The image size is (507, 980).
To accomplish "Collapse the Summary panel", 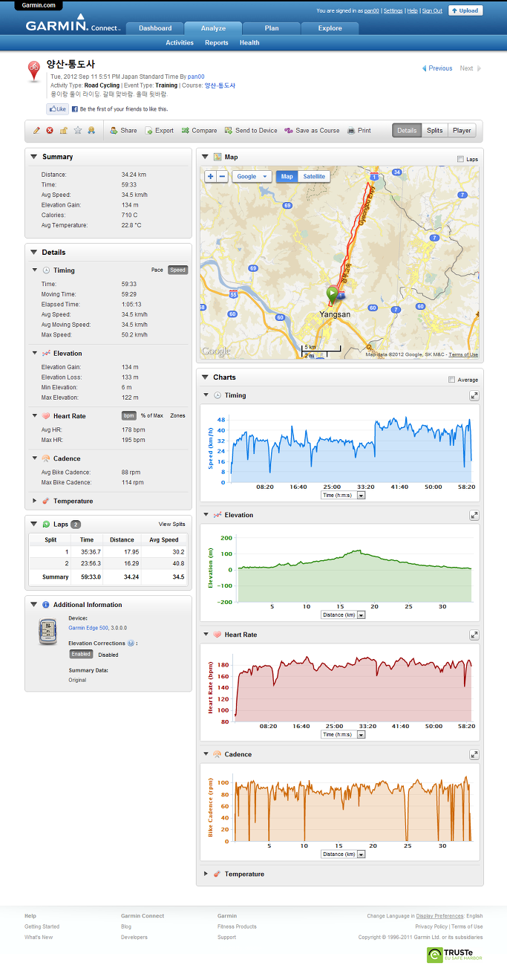I will click(33, 157).
